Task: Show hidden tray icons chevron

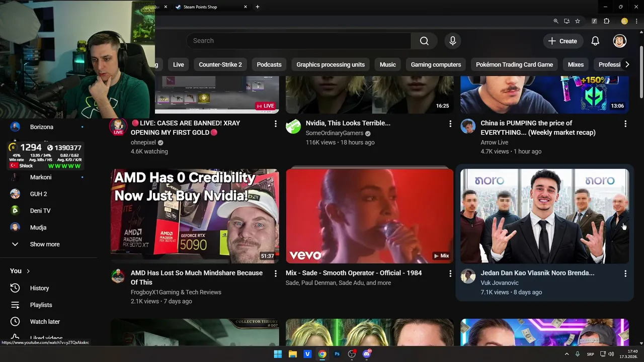Action: (567, 354)
